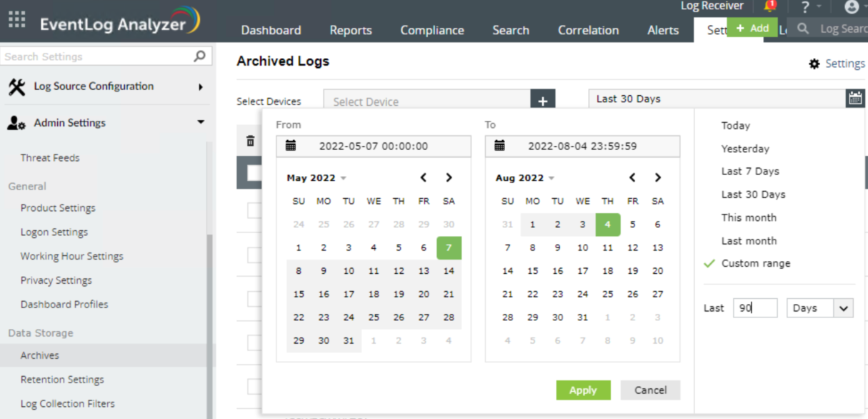Go to next month in May 2022 calendar
This screenshot has height=419, width=868.
click(449, 177)
